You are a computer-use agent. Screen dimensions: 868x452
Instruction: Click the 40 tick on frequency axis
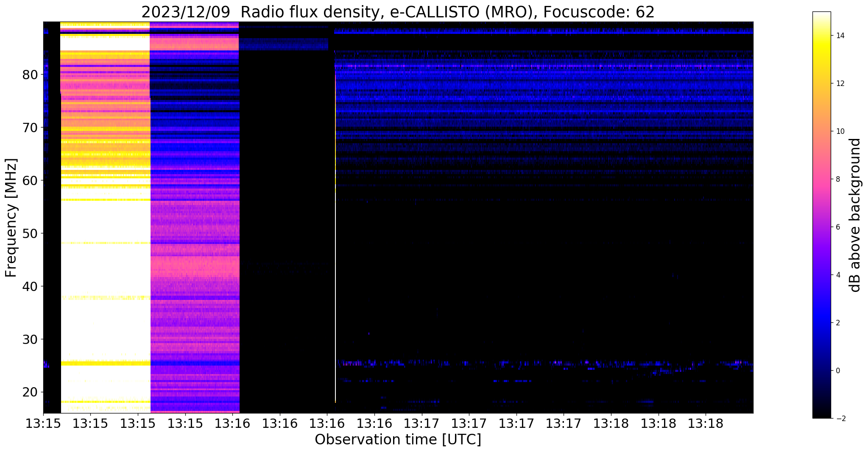coord(31,286)
